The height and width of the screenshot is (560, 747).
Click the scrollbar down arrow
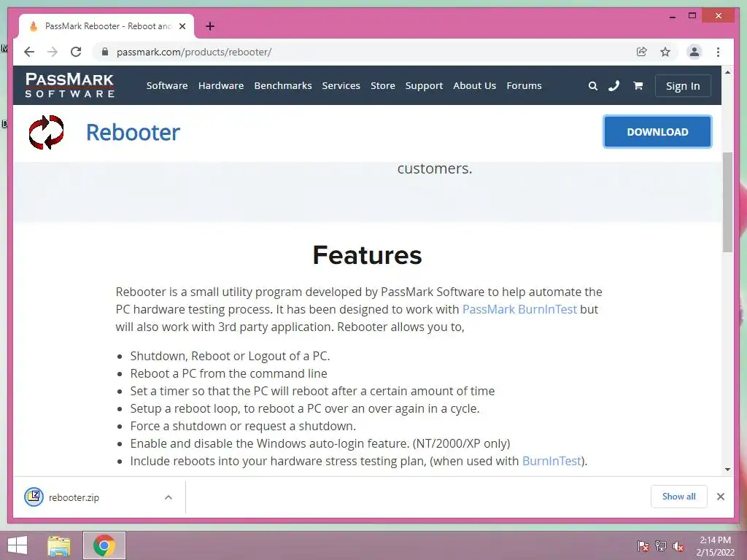(x=727, y=470)
